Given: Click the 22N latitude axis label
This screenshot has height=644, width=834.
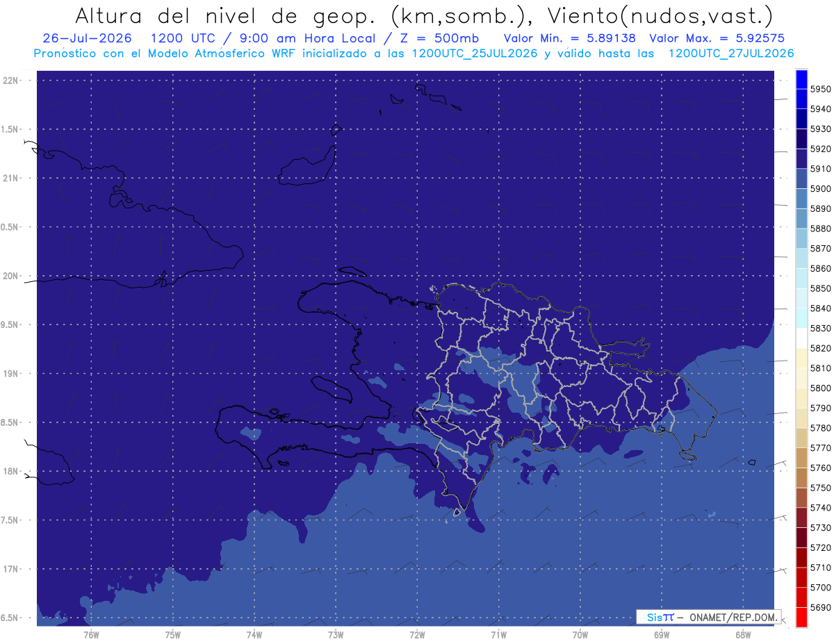Looking at the screenshot, I should coord(10,81).
